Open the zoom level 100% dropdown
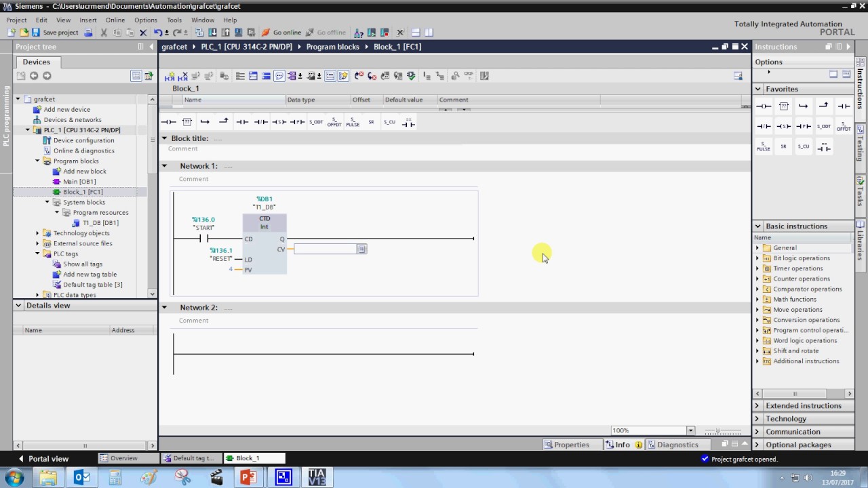This screenshot has height=488, width=868. [x=690, y=430]
